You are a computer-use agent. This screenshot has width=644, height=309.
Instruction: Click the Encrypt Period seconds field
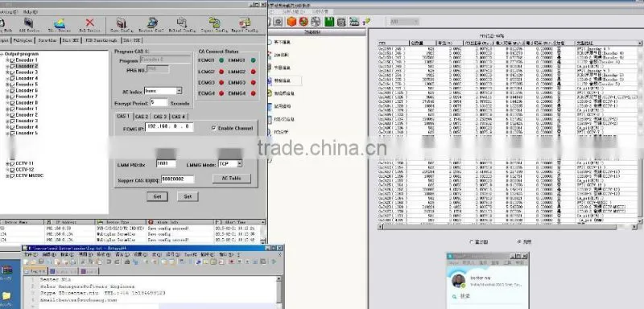[159, 102]
